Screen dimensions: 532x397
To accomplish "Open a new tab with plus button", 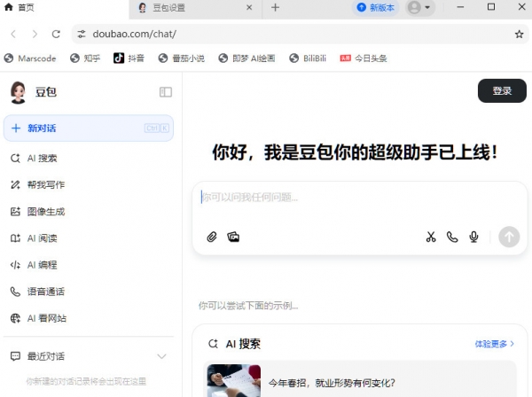I will pyautogui.click(x=276, y=7).
